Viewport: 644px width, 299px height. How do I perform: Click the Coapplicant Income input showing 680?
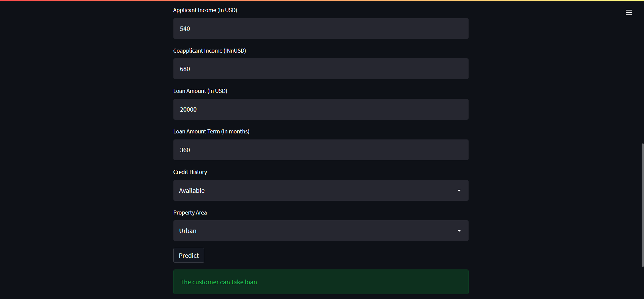321,69
